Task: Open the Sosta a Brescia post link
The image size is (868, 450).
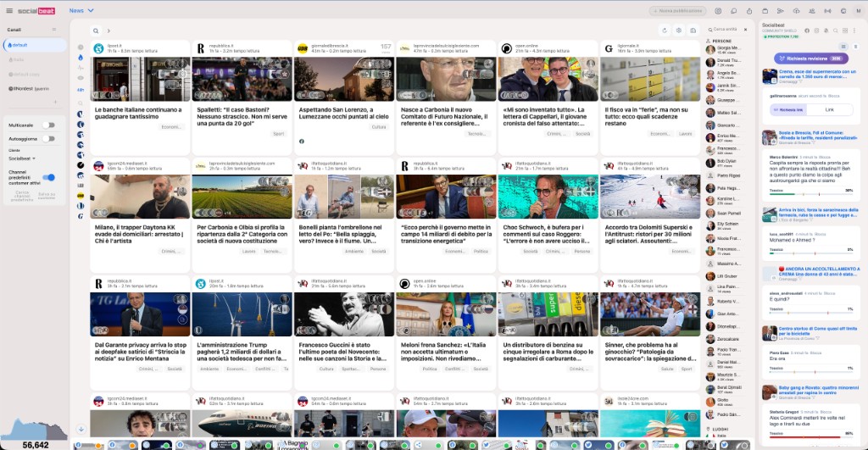Action: [818, 135]
